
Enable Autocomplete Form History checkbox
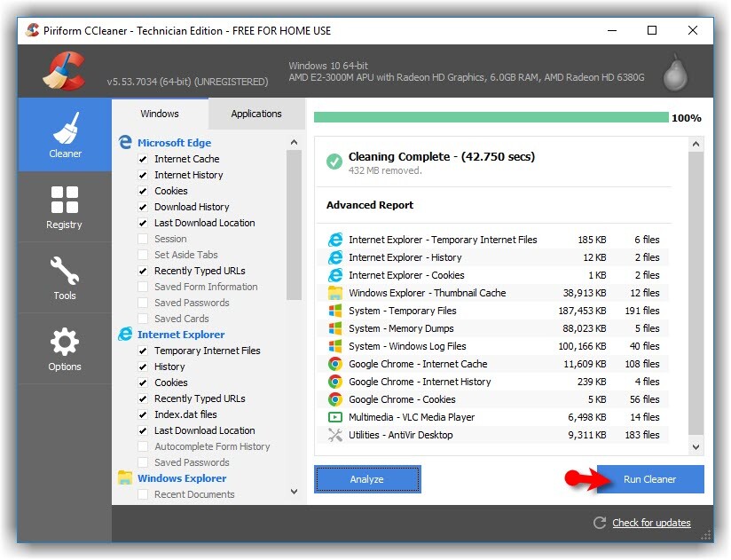143,446
